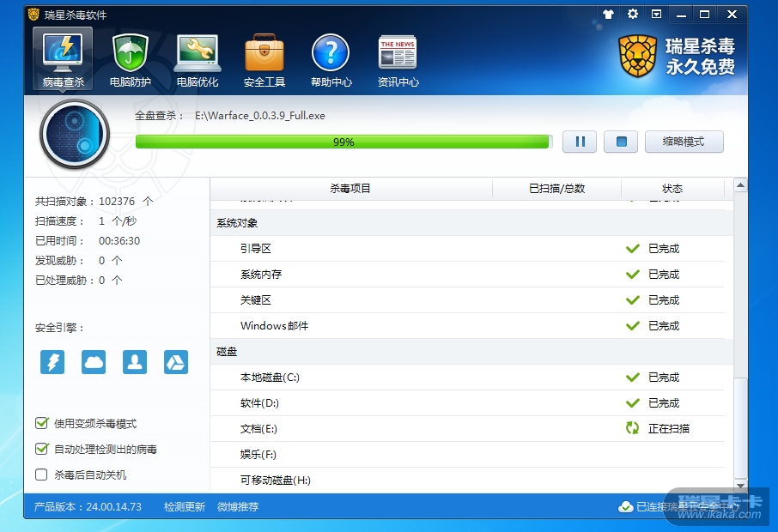Toggle 自动处理检测出的病毒 checkbox

tap(42, 449)
